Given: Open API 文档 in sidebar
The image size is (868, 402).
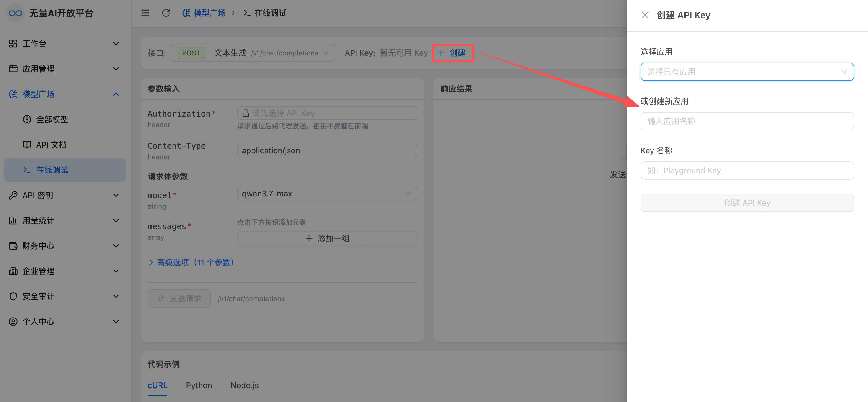Looking at the screenshot, I should click(x=65, y=144).
